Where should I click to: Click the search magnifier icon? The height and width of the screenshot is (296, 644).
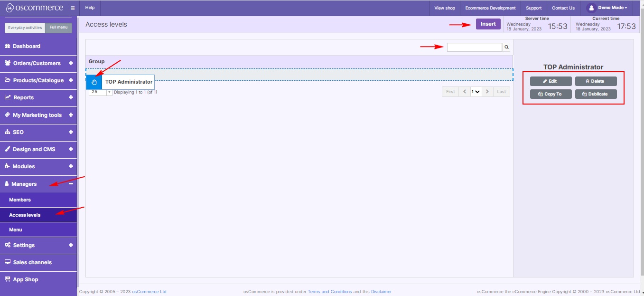tap(506, 48)
